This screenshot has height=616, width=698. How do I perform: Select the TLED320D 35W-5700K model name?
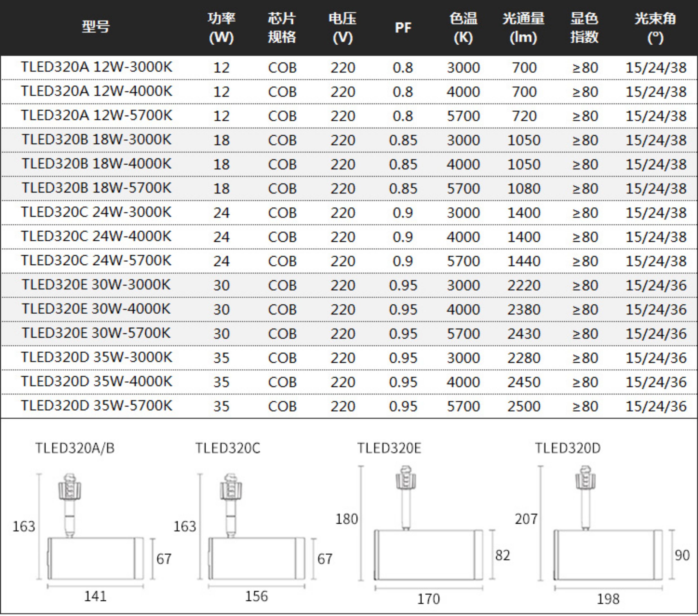97,406
